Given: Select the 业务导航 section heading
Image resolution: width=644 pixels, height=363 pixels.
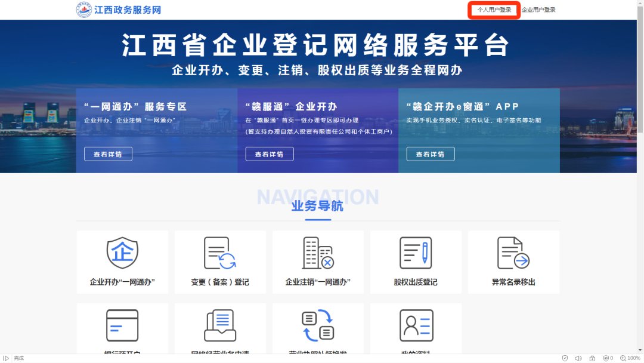Looking at the screenshot, I should tap(317, 205).
